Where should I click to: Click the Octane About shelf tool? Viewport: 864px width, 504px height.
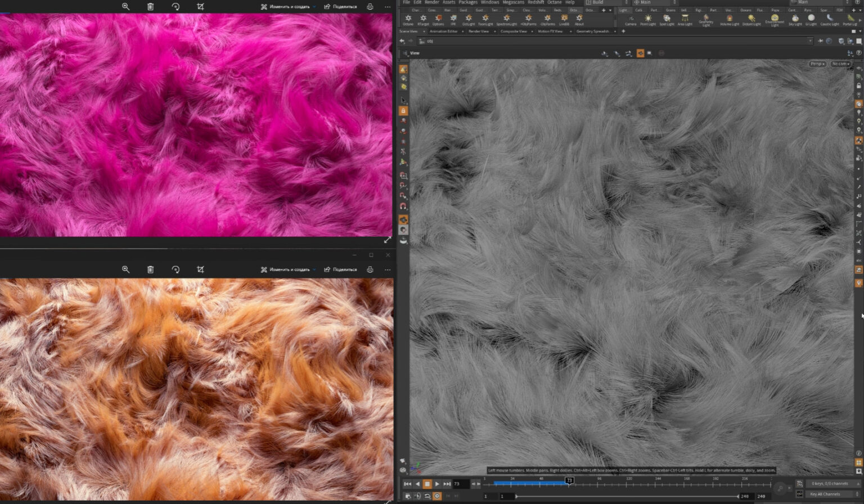(579, 20)
